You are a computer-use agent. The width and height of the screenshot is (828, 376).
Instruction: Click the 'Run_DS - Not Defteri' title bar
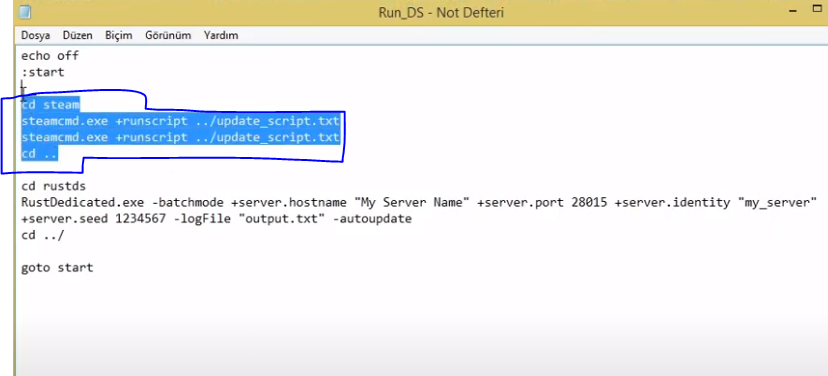pos(441,12)
